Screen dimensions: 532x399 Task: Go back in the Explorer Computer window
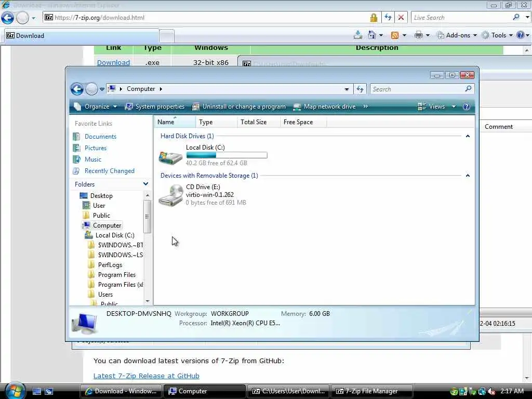pos(77,89)
